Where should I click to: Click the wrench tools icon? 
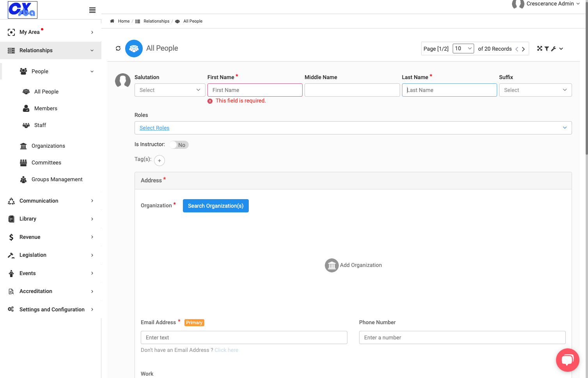554,49
